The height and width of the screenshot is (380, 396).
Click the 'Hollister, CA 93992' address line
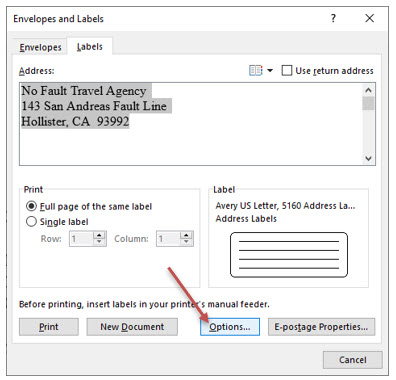point(75,121)
